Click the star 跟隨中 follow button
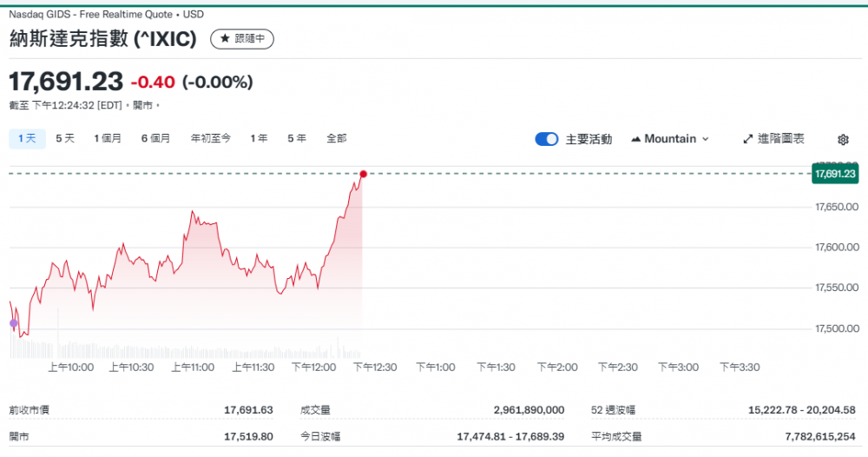868x457 pixels. pos(242,39)
